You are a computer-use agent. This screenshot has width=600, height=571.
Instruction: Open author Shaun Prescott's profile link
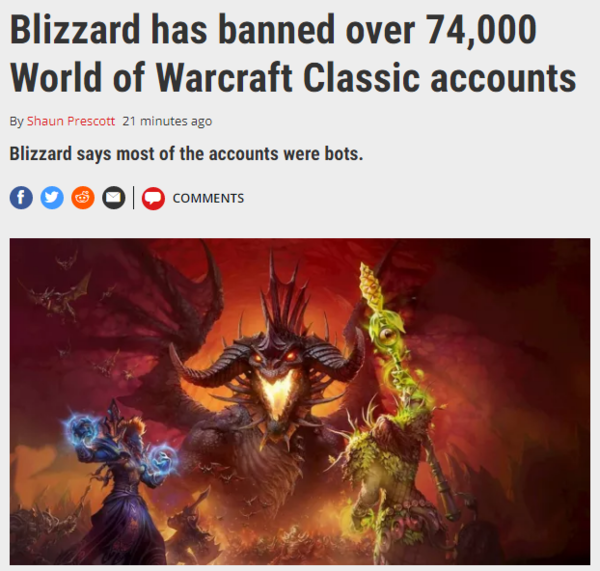click(71, 121)
